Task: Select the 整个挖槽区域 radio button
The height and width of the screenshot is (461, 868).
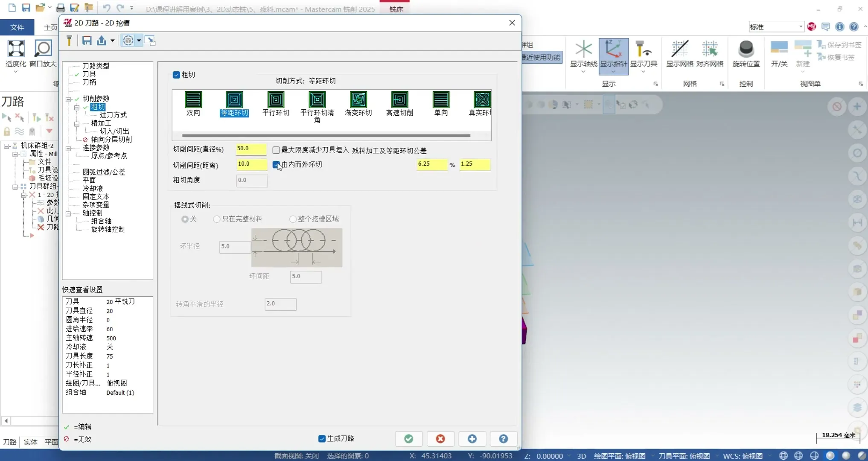Action: pos(293,219)
